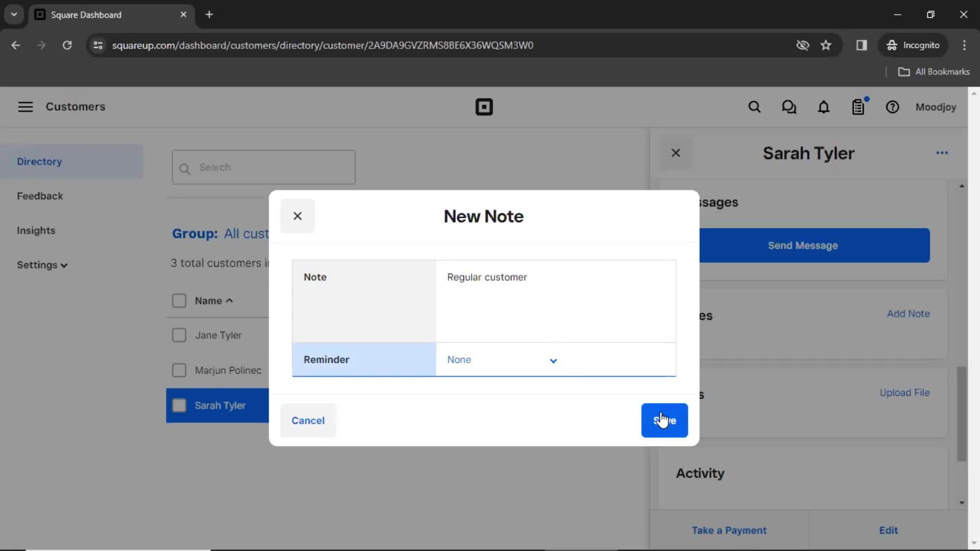The height and width of the screenshot is (551, 980).
Task: Go to the Directory section
Action: coord(71,161)
